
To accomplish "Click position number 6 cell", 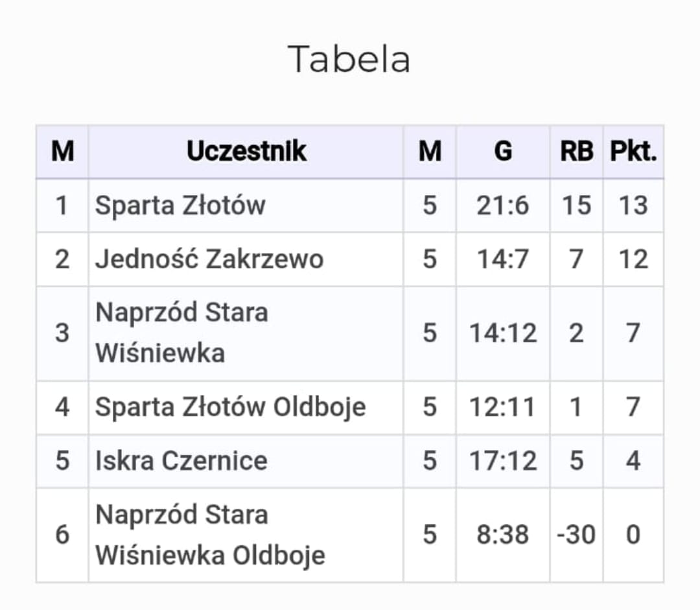I will tap(62, 535).
